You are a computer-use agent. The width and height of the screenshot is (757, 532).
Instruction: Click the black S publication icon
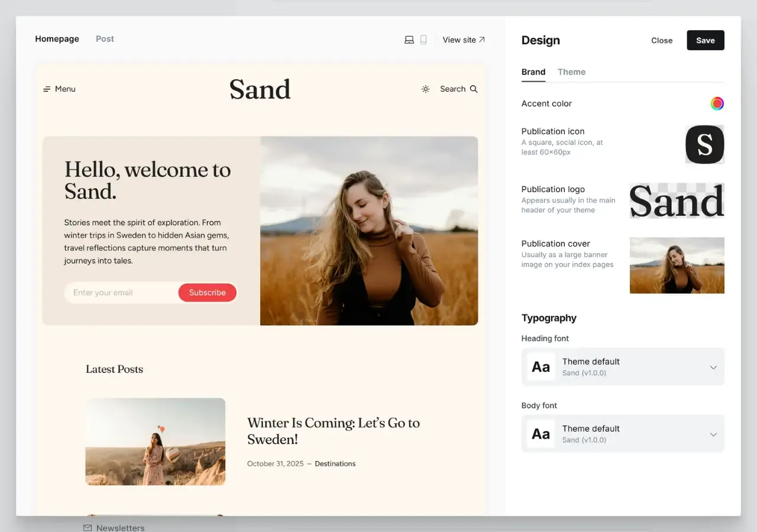[x=704, y=144]
